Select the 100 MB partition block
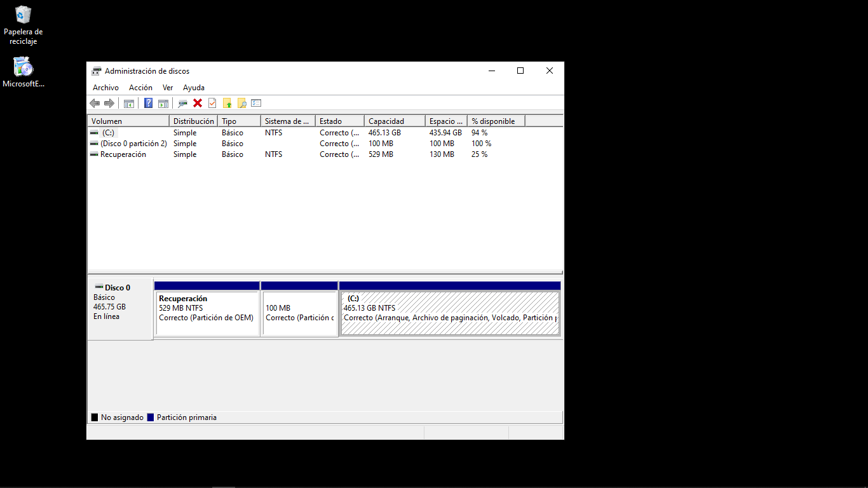Image resolution: width=868 pixels, height=488 pixels. [x=299, y=308]
